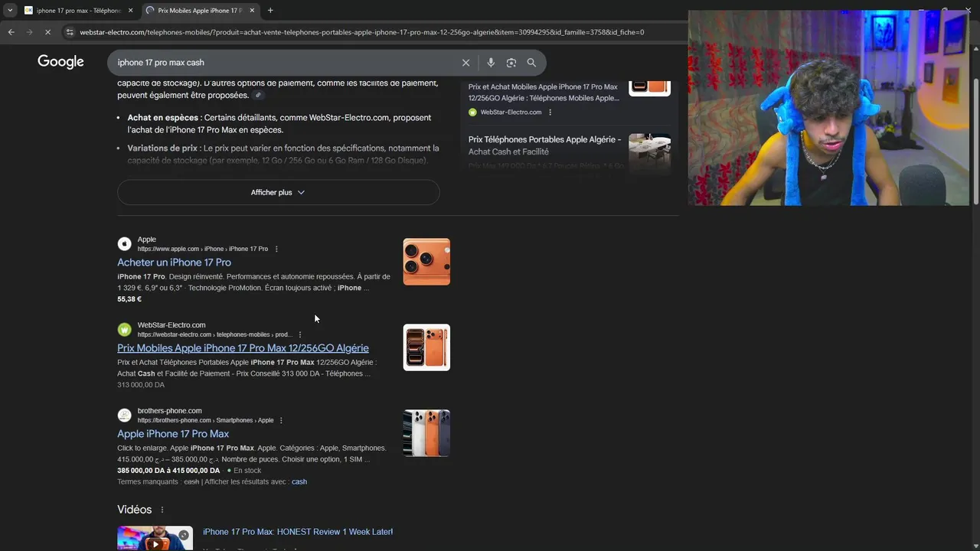Click the 313 000,00 DA price text

point(141,385)
